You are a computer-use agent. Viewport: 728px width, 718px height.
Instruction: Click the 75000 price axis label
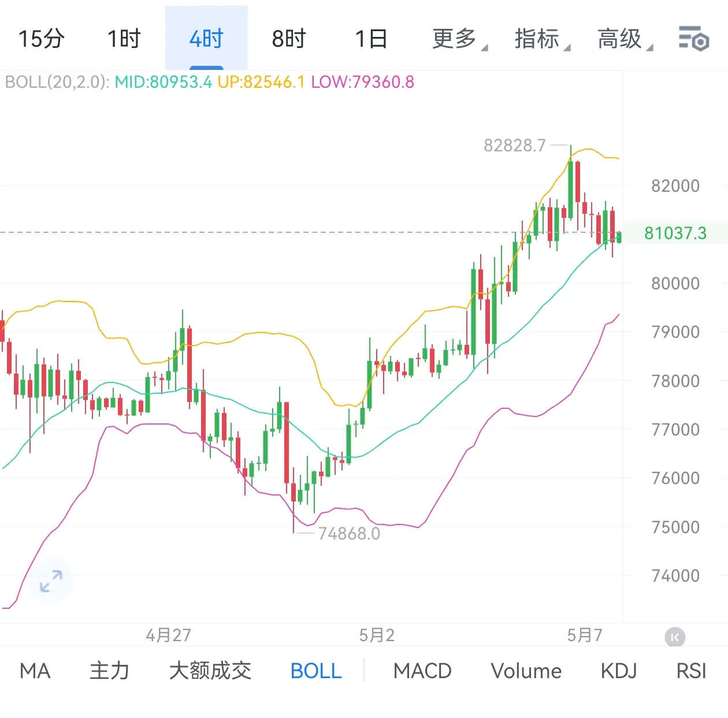(675, 527)
